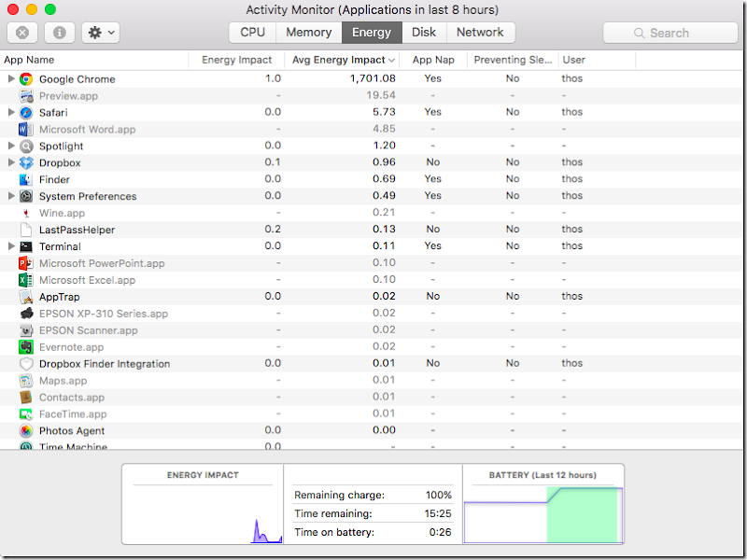
Task: Switch to the CPU tab
Action: click(x=252, y=33)
